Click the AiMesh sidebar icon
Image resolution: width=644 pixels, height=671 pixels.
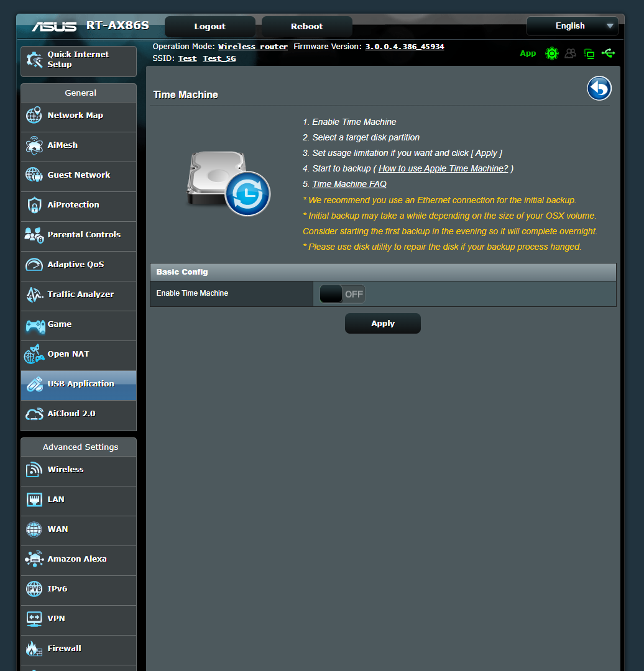click(x=34, y=145)
